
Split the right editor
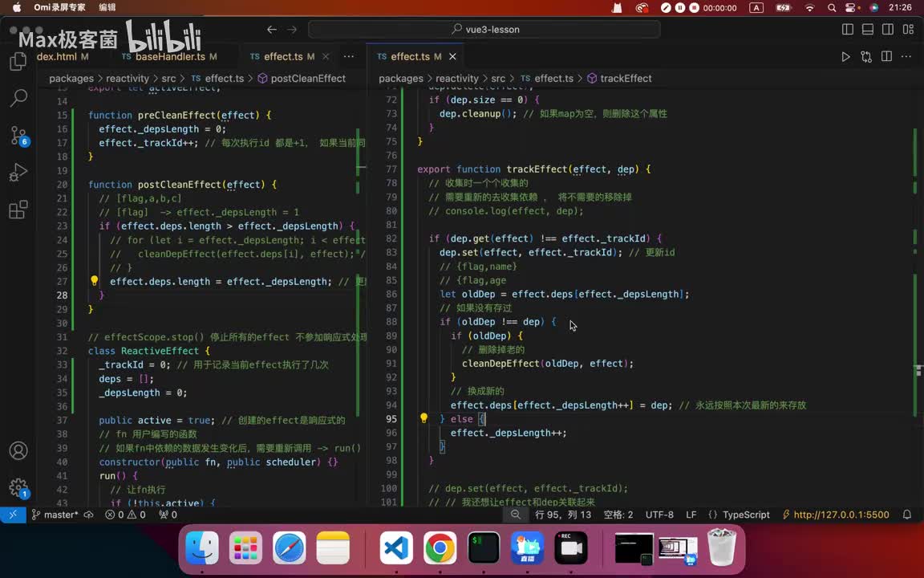tap(886, 57)
